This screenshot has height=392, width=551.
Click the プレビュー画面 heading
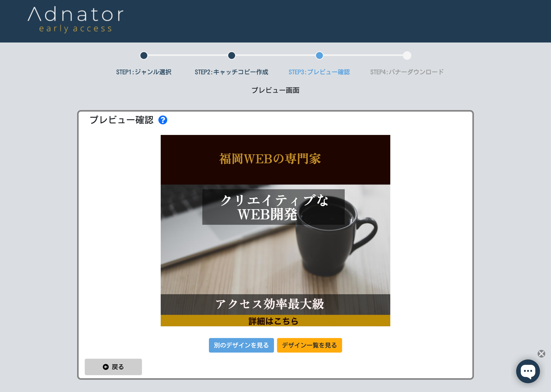[x=275, y=90]
